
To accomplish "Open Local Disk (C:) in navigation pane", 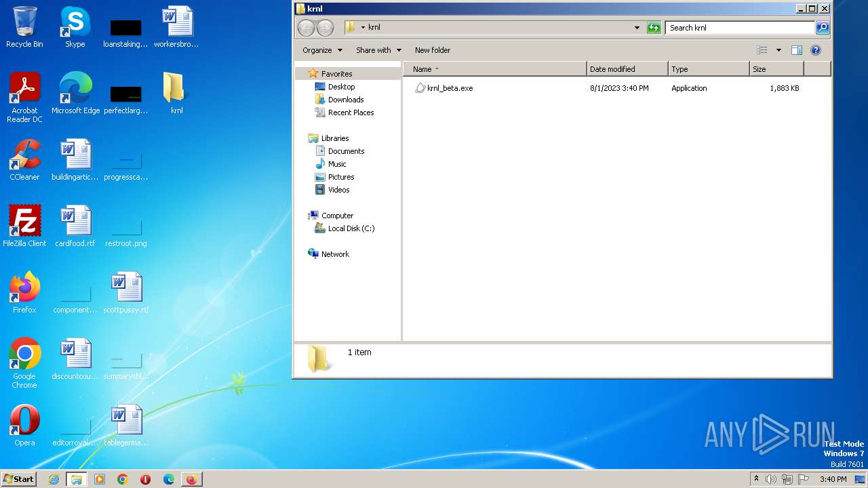I will point(344,228).
